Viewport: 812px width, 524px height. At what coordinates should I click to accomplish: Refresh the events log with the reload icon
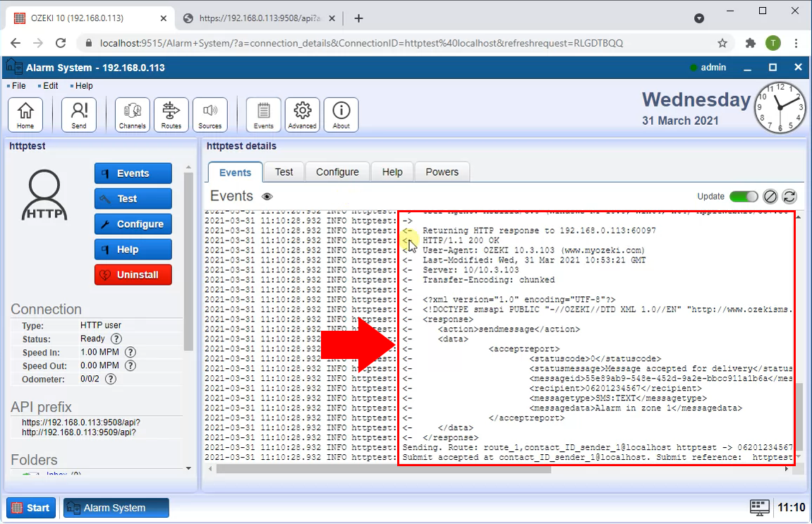pos(789,197)
